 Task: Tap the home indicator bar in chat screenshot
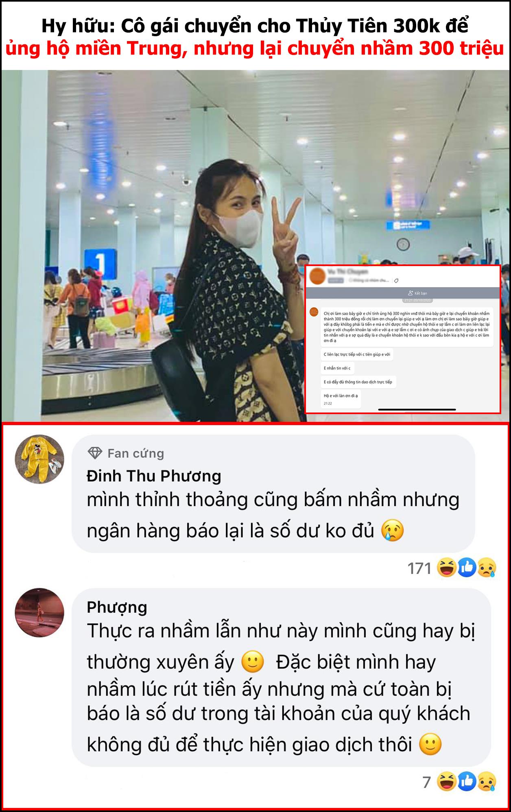coord(417,409)
